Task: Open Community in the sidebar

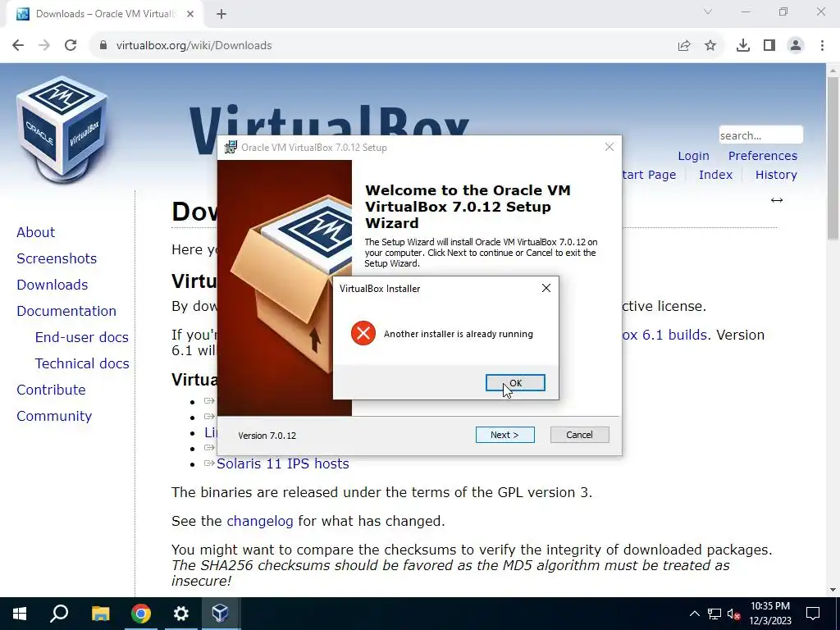Action: (x=54, y=416)
